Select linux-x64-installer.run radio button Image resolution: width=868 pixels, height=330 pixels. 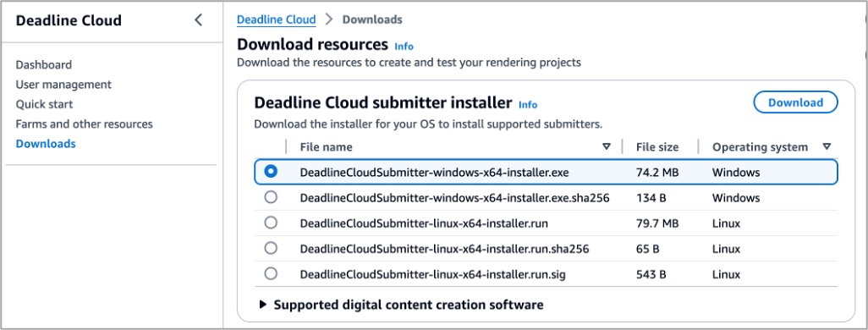click(x=271, y=223)
